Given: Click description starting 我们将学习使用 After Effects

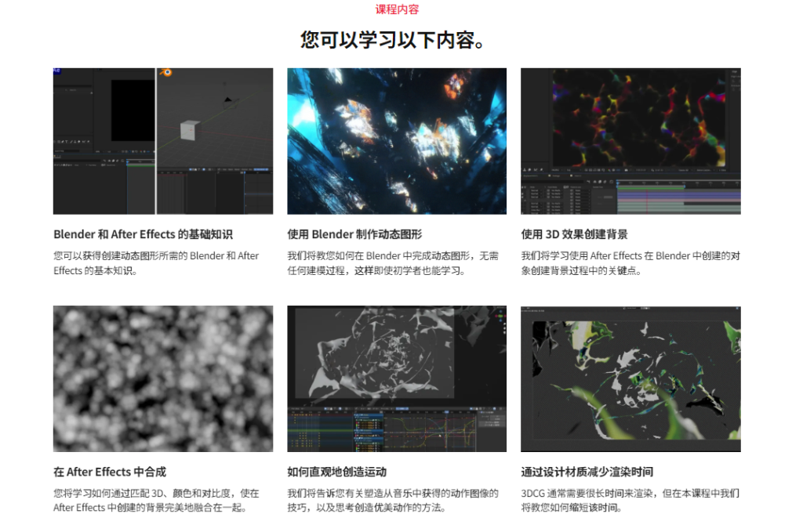Looking at the screenshot, I should [630, 263].
